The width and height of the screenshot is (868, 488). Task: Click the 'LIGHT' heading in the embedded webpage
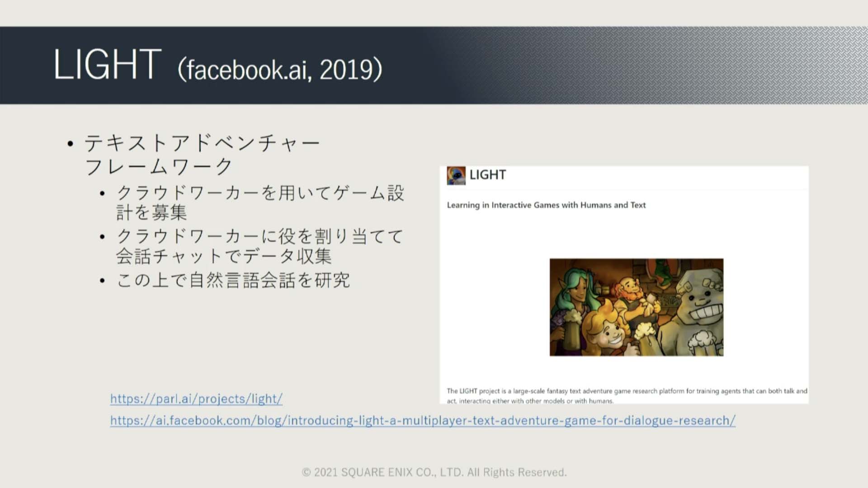tap(488, 175)
